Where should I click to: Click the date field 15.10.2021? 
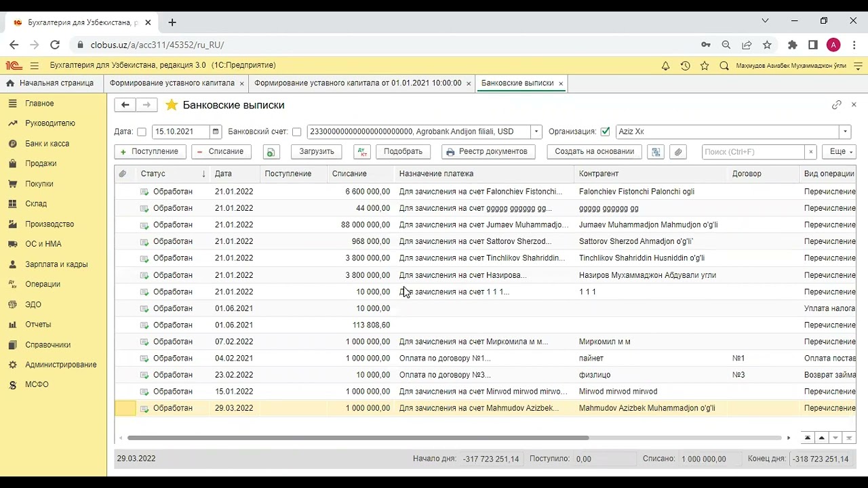pos(181,131)
